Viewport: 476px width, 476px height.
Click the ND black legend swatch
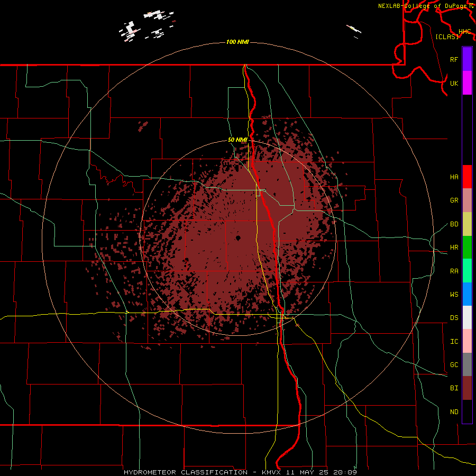tap(467, 411)
